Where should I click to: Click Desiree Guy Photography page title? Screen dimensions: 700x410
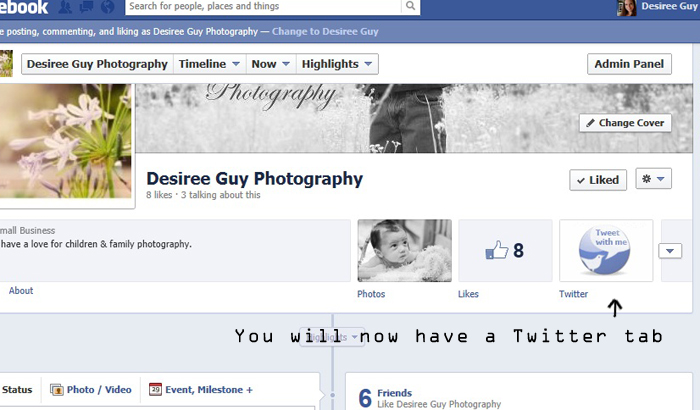(x=254, y=179)
